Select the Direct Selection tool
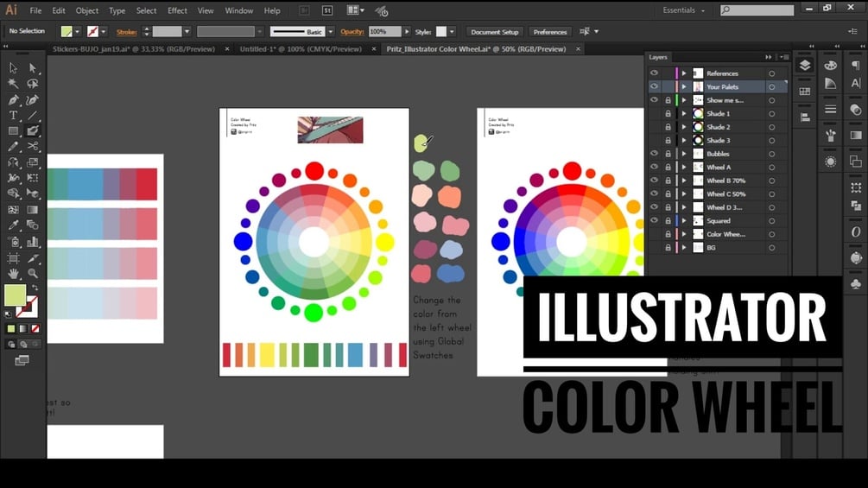 click(x=33, y=68)
